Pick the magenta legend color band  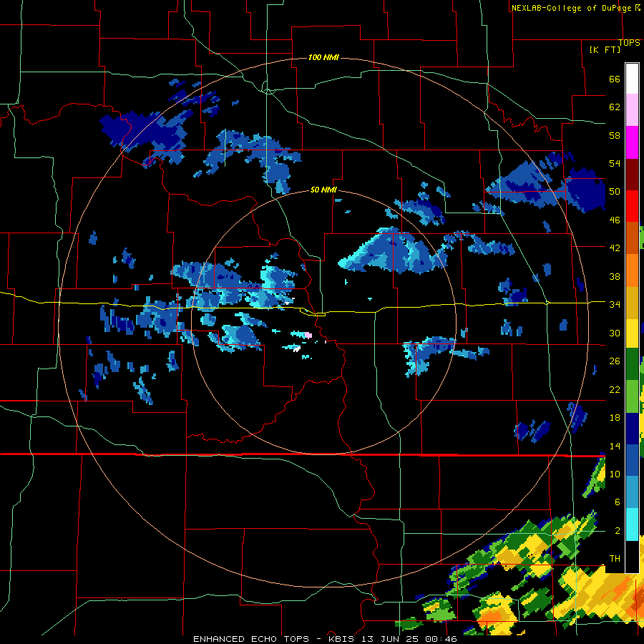[632, 142]
